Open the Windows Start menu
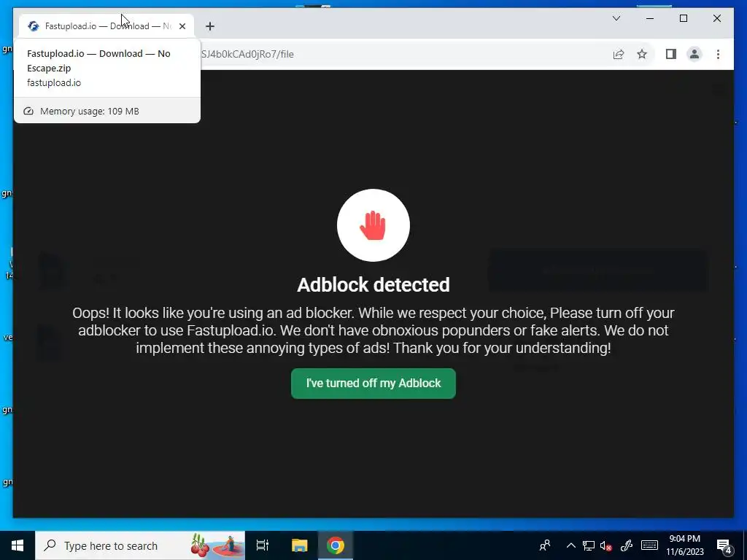The image size is (747, 560). click(x=18, y=545)
